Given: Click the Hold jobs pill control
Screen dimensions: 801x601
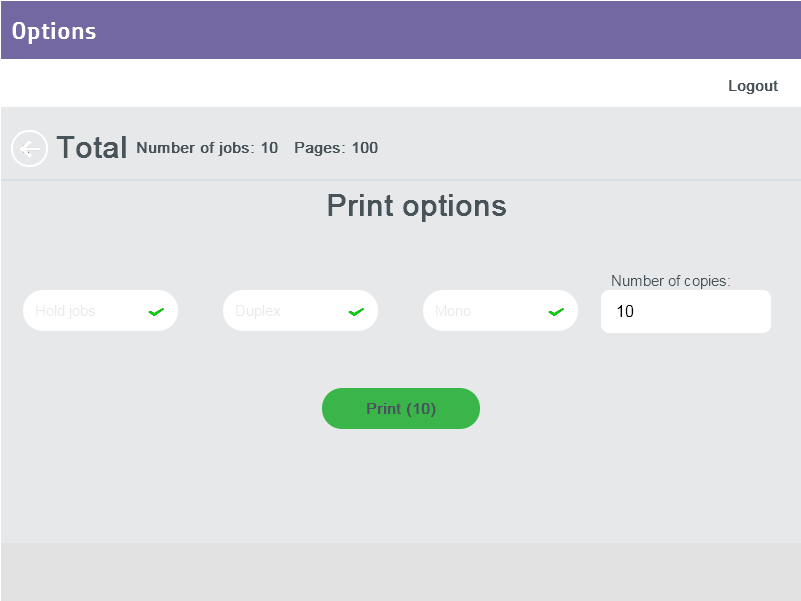Looking at the screenshot, I should pos(100,311).
